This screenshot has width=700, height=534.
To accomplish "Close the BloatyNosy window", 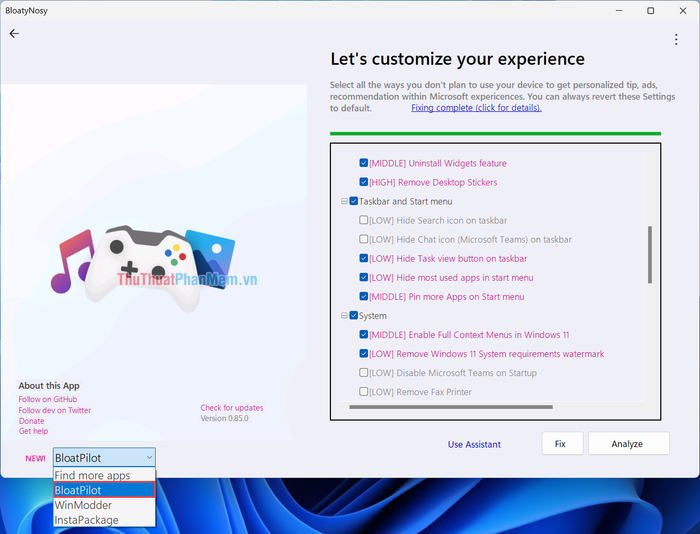I will 683,11.
